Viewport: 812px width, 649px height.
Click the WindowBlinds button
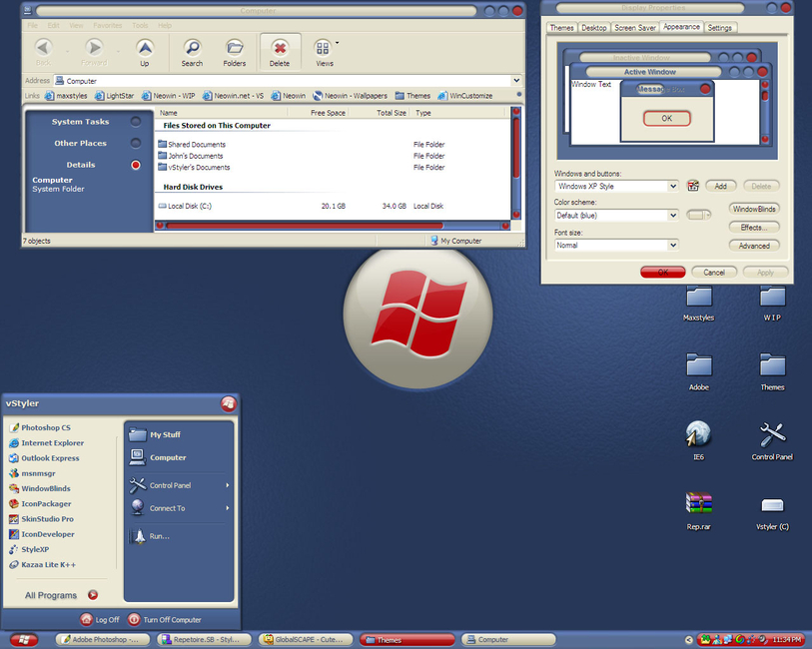(754, 209)
